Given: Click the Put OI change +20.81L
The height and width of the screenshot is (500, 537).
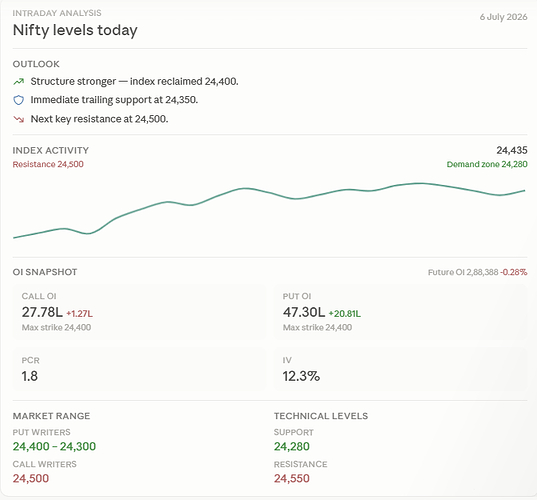Looking at the screenshot, I should (x=345, y=314).
